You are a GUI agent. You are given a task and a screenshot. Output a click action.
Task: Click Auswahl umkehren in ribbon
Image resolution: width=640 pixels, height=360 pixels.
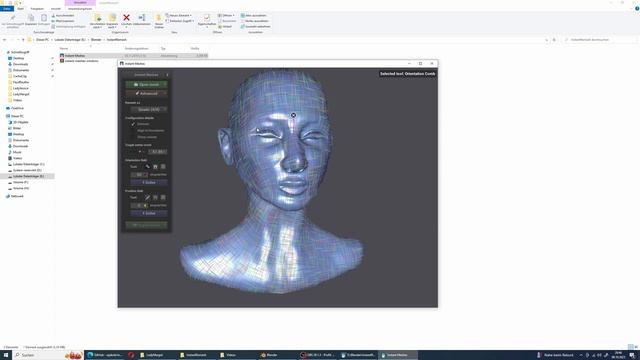pyautogui.click(x=256, y=27)
